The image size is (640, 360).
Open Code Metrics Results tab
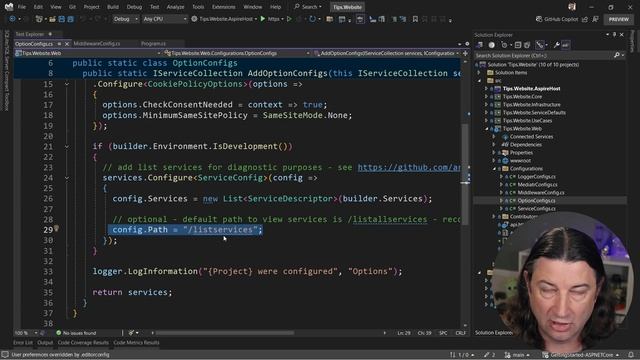136,343
